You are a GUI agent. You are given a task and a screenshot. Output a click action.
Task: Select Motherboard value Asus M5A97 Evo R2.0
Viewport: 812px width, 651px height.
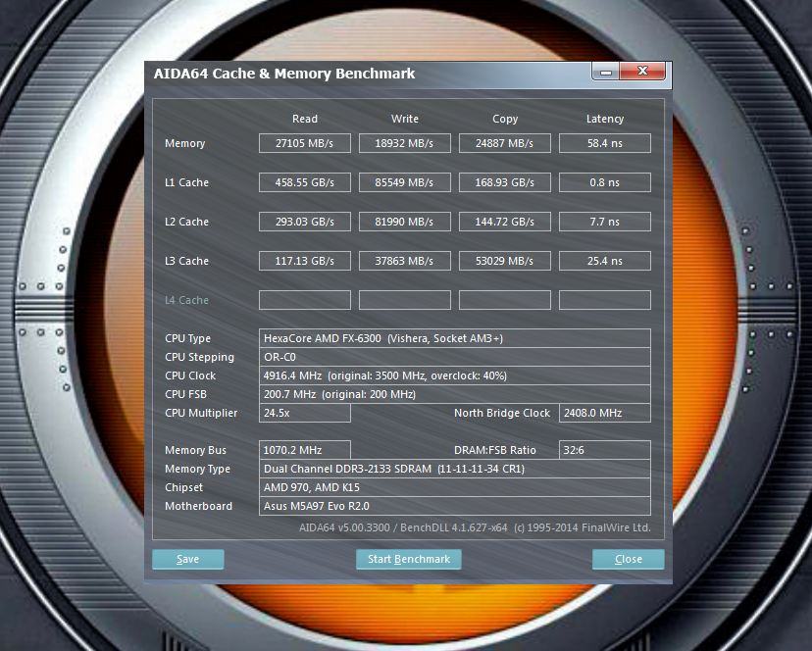(455, 506)
